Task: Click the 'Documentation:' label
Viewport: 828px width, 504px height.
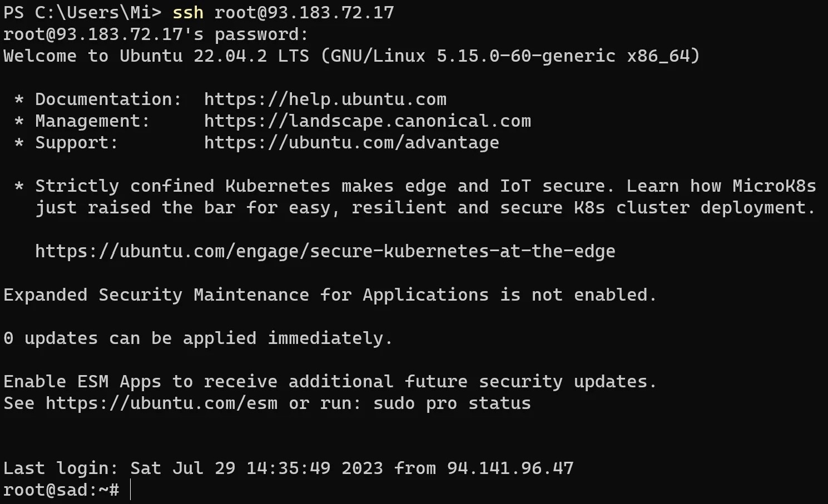Action: click(x=108, y=99)
